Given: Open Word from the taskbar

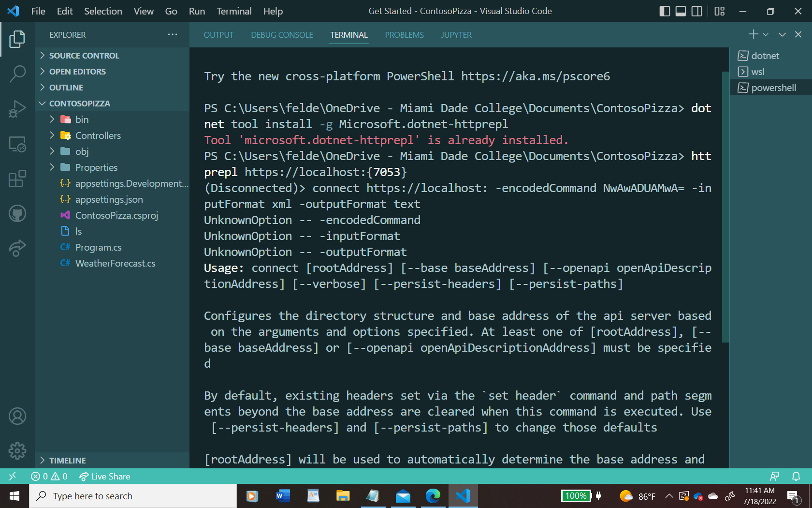Looking at the screenshot, I should point(283,496).
